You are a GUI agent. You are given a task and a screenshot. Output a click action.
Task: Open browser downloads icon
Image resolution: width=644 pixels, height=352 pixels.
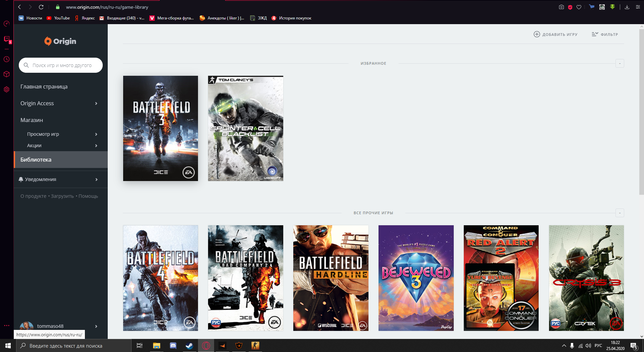click(627, 7)
